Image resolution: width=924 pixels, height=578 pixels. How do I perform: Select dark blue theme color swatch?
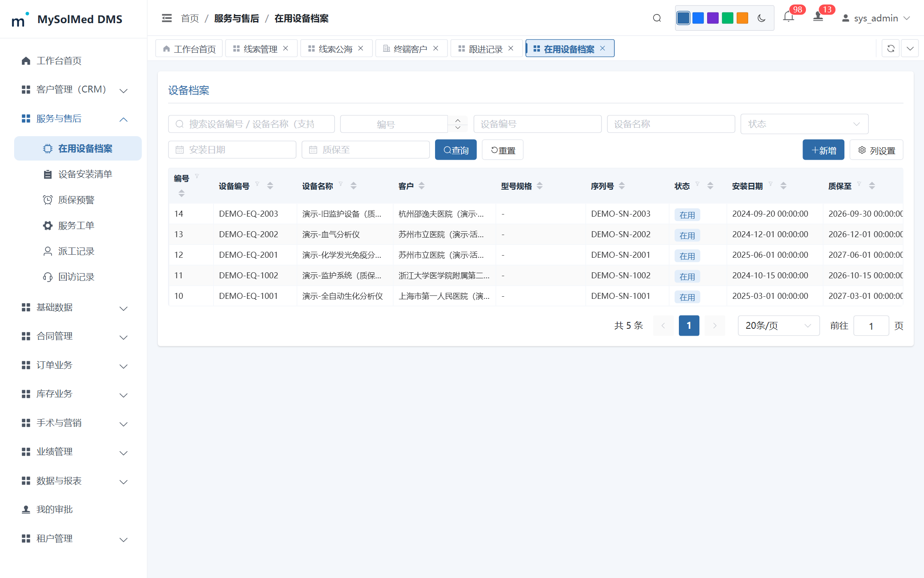pos(684,18)
